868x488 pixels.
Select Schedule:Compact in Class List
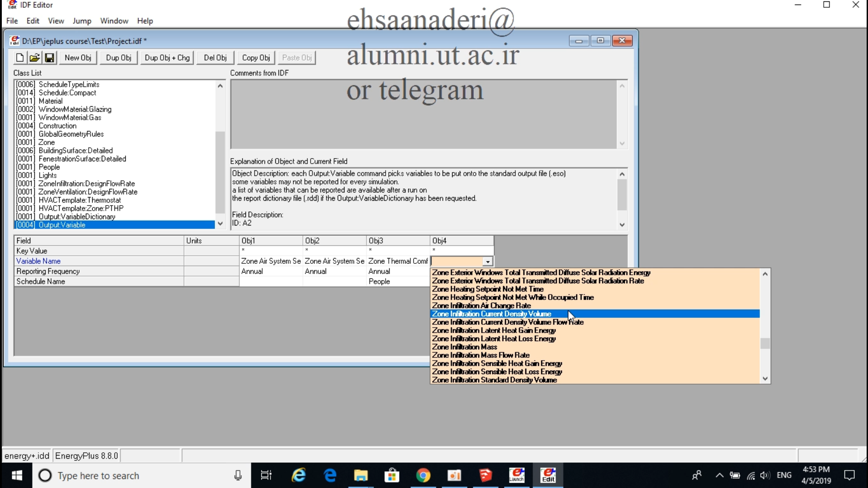tap(115, 93)
